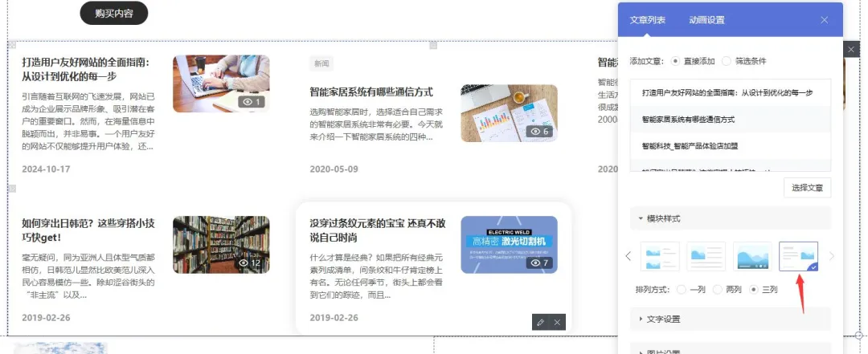The image size is (868, 354).
Task: Click the date 2020-05-09
Action: click(334, 169)
